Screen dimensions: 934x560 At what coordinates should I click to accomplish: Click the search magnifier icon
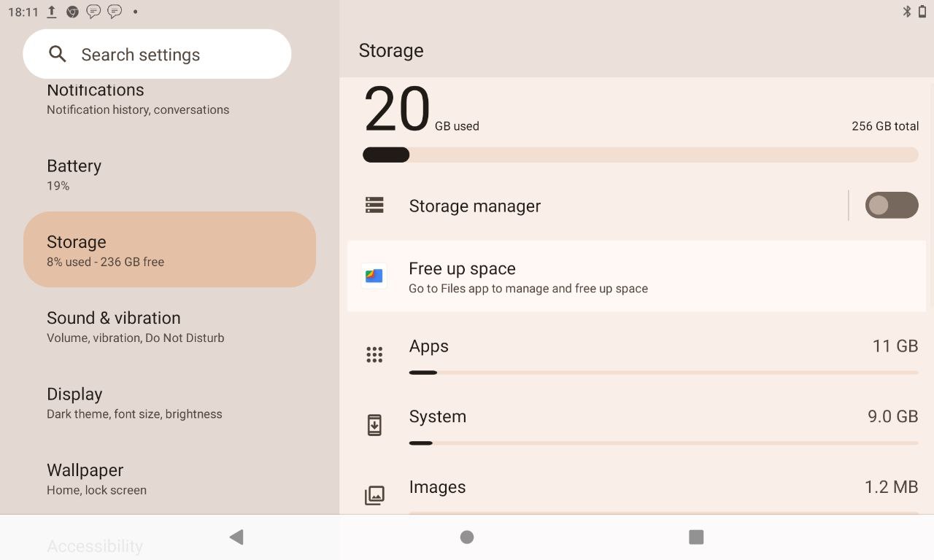pos(57,54)
